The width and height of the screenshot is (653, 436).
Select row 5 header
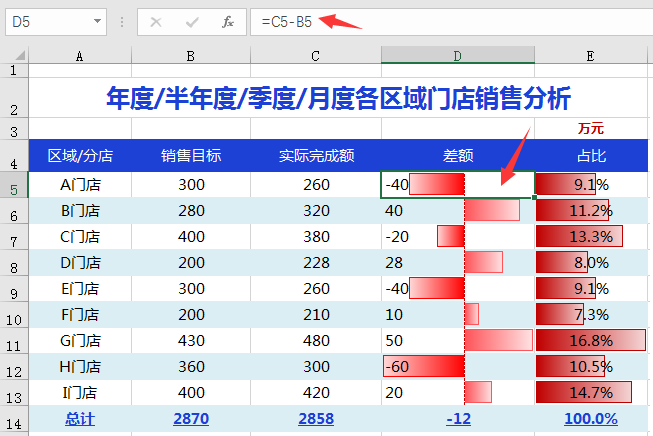pos(14,184)
